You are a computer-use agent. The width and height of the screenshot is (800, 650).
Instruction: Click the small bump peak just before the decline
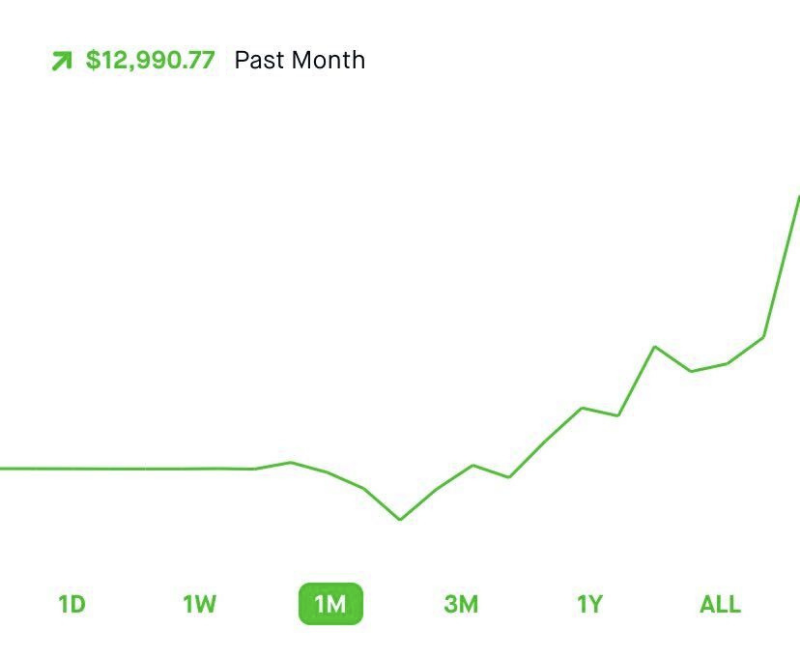coord(291,463)
